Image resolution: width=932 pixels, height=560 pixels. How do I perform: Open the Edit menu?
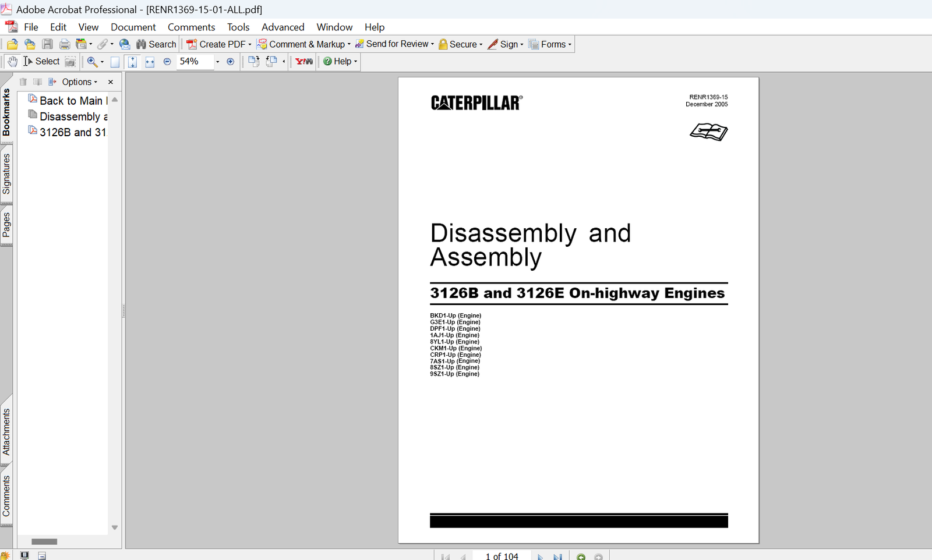[58, 27]
